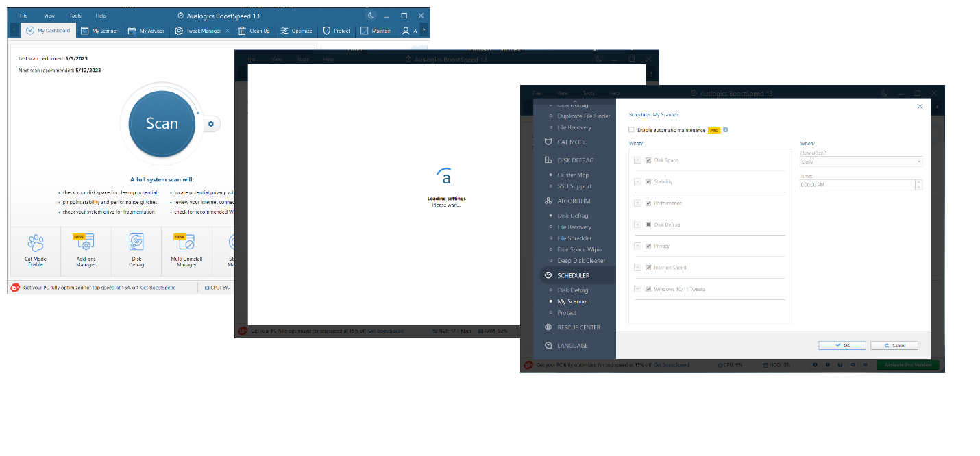Expand the Windows 10/11 Tweaks row arrow

[x=637, y=289]
